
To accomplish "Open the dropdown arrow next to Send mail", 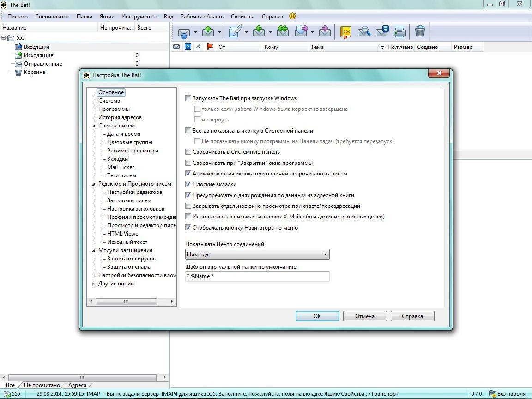I will [219, 32].
